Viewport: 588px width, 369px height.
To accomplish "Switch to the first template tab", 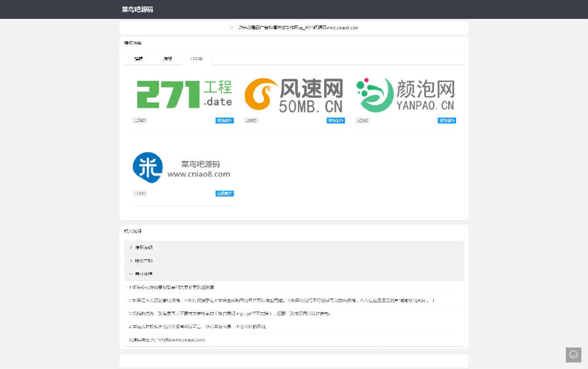I will click(139, 59).
